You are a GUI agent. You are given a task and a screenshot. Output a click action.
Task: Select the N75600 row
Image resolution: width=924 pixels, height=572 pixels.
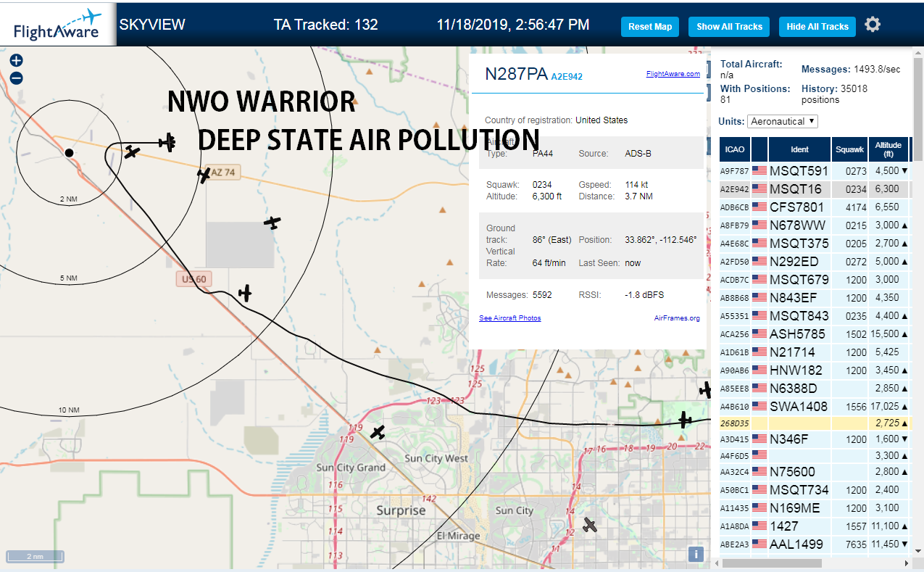tap(815, 472)
